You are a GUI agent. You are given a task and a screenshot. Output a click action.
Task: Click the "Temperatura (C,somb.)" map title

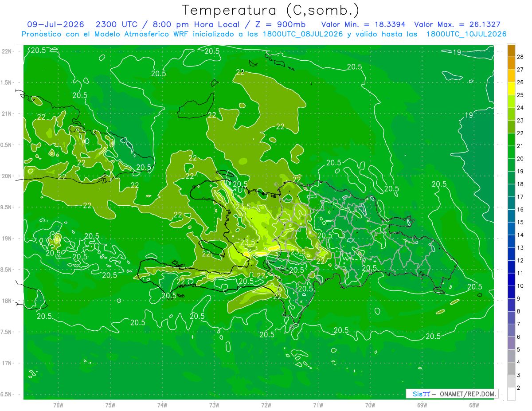click(270, 10)
